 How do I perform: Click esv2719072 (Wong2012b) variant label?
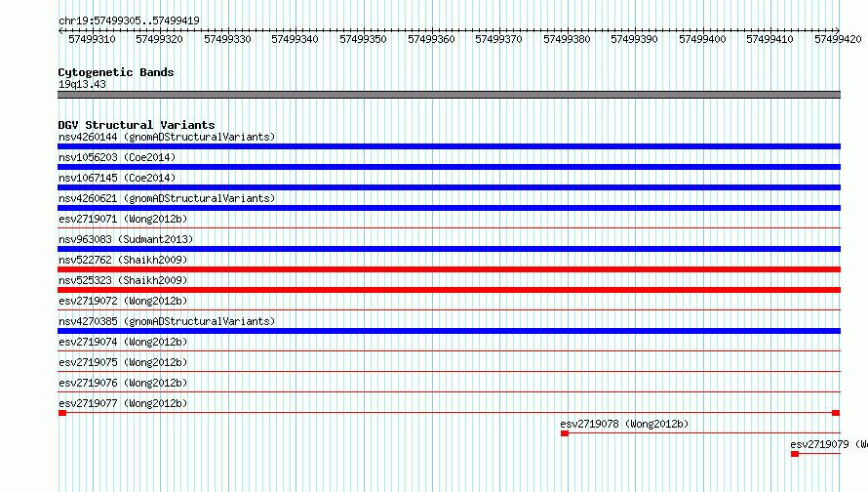point(123,301)
